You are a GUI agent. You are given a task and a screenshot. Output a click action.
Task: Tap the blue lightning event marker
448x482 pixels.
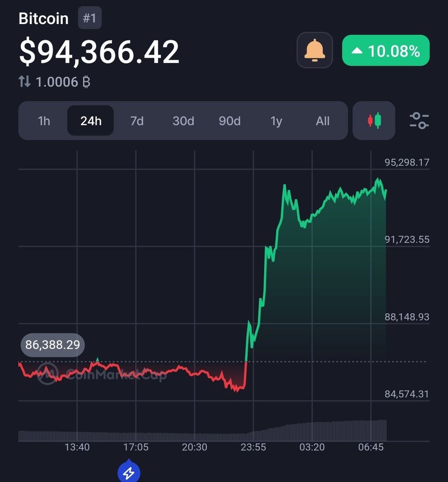(x=129, y=472)
